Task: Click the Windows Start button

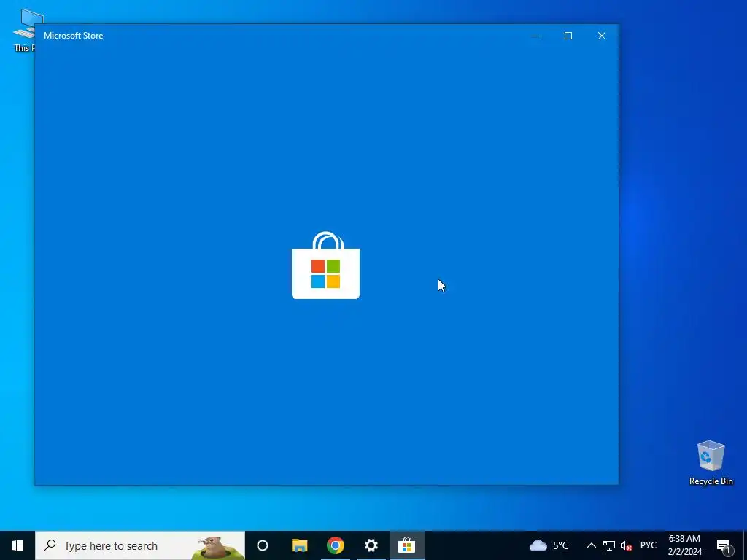Action: 18,545
